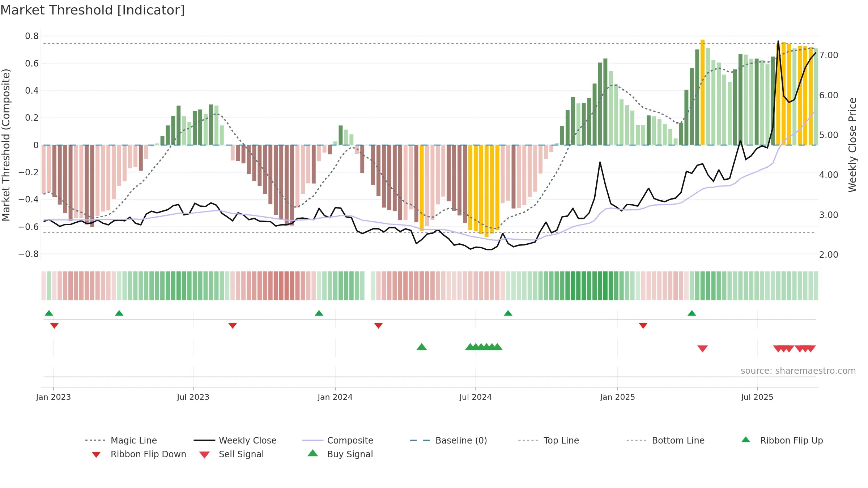Toggle the Ribbon Flip Up legend entry
This screenshot has width=868, height=488.
point(782,440)
